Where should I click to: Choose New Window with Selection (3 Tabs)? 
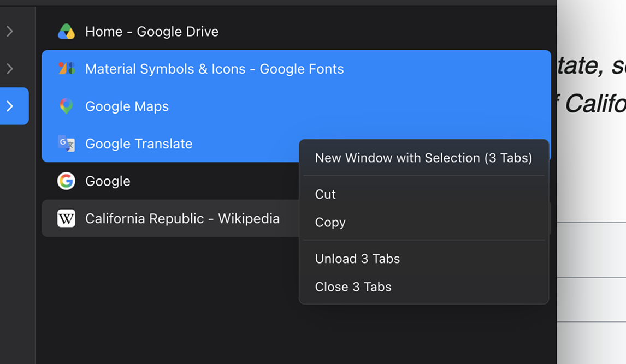coord(423,158)
